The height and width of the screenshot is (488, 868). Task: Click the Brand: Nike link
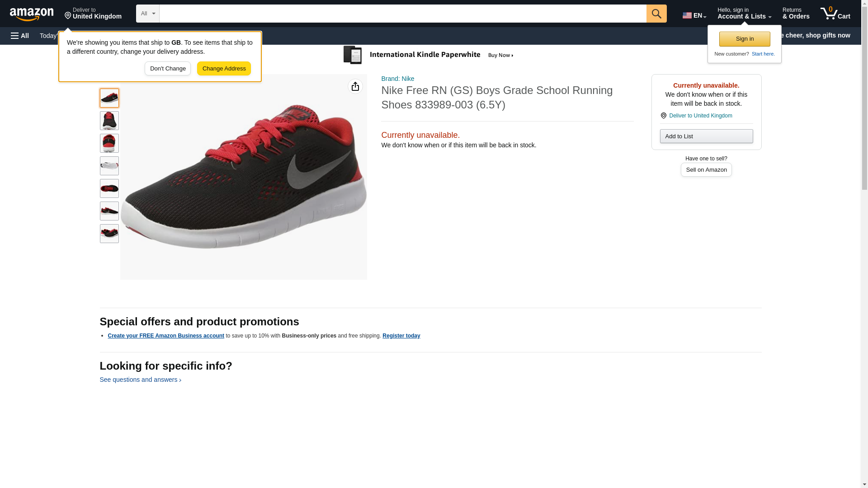(397, 79)
